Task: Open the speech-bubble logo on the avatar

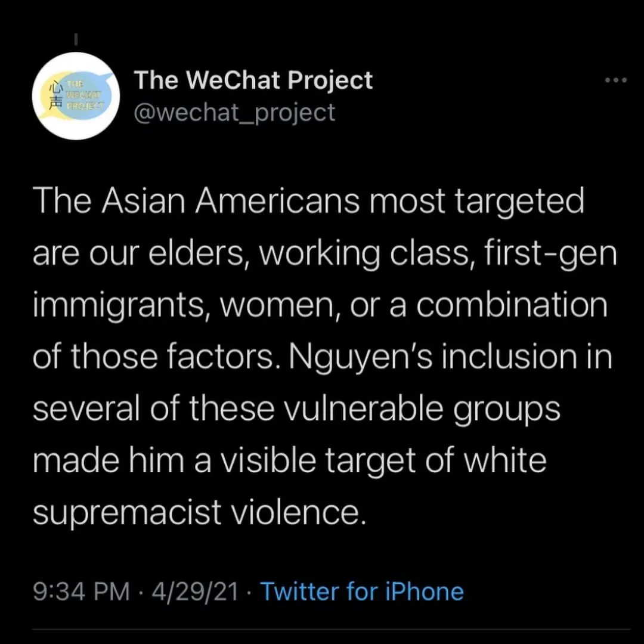Action: pos(76,96)
